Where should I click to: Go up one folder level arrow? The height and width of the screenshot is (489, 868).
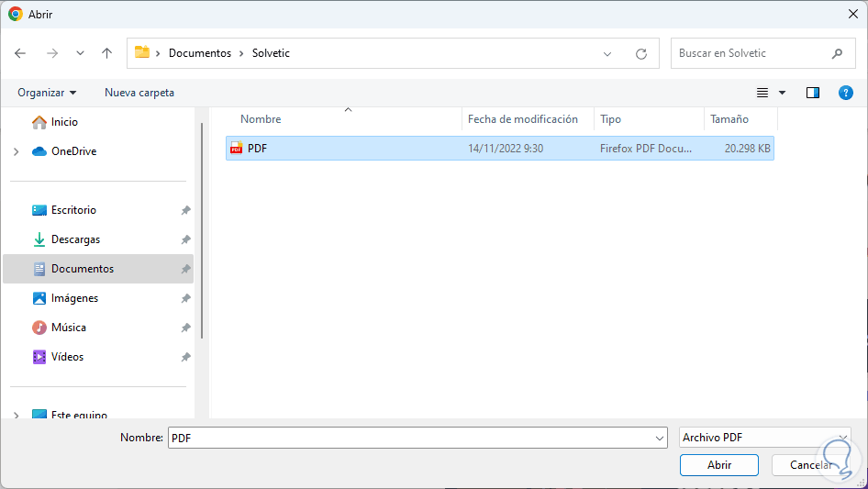tap(106, 53)
